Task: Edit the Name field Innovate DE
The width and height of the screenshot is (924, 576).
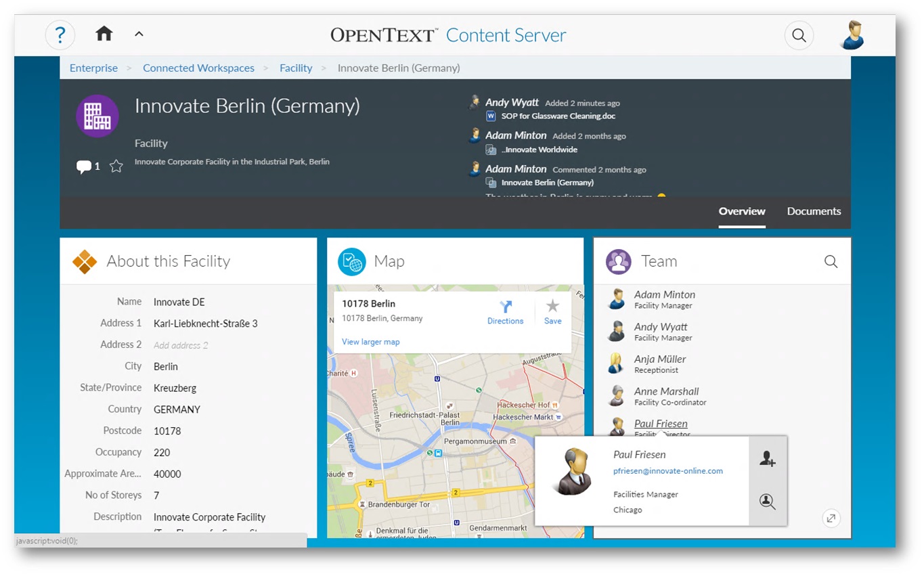Action: (x=179, y=302)
